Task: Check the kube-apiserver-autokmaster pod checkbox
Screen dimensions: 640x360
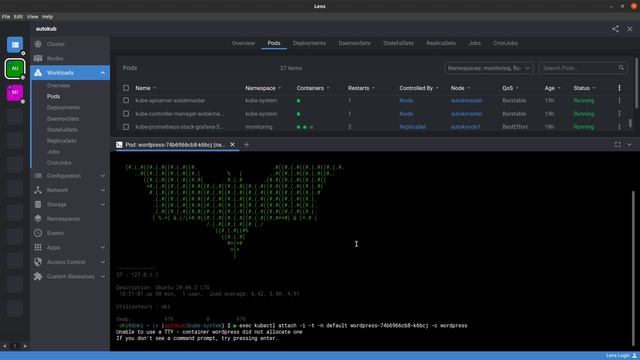Action: (x=126, y=100)
